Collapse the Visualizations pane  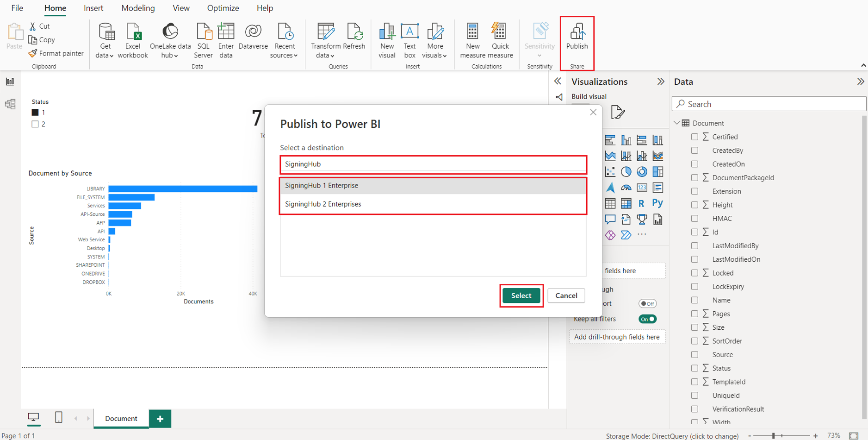[661, 82]
